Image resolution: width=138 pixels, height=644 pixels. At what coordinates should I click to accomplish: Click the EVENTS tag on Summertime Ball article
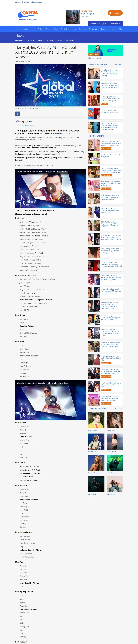tap(104, 104)
